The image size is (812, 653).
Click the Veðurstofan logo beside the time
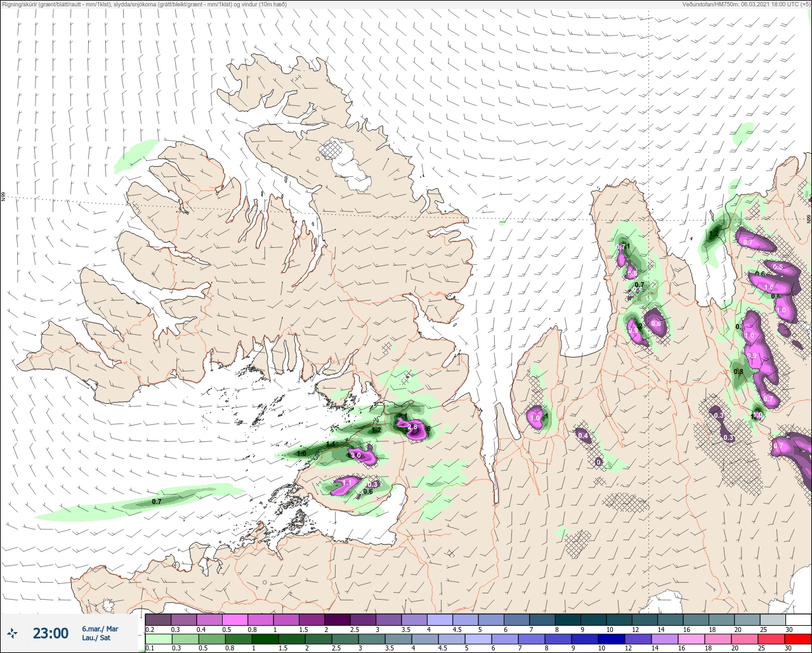point(12,633)
